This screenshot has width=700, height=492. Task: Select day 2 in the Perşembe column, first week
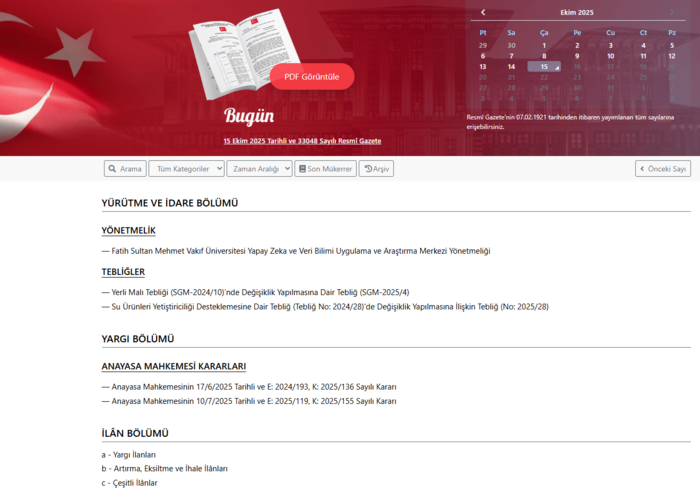coord(577,45)
